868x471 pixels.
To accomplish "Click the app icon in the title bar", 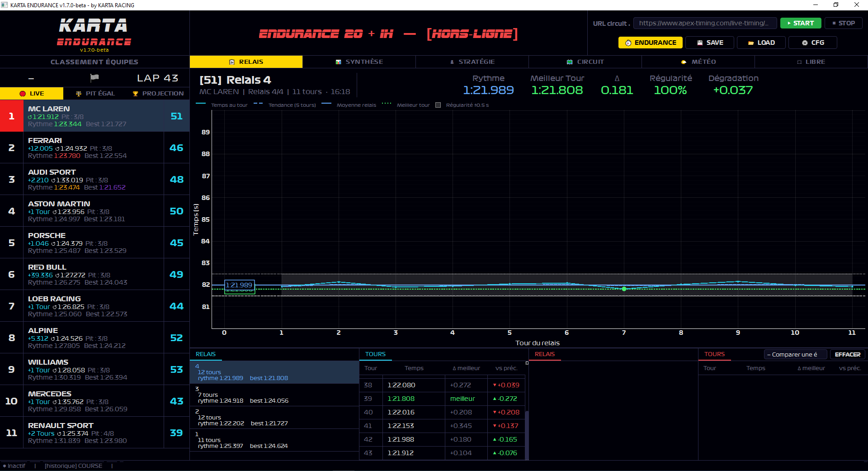I will pyautogui.click(x=5, y=5).
